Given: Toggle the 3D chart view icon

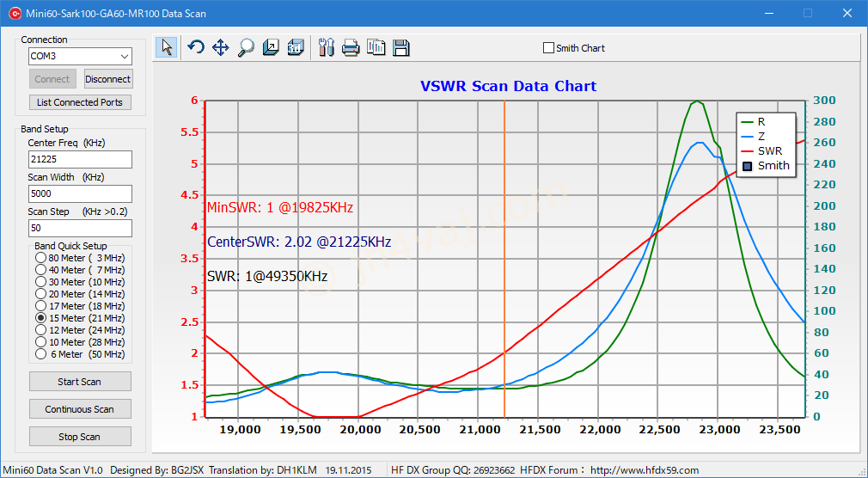Looking at the screenshot, I should 296,47.
